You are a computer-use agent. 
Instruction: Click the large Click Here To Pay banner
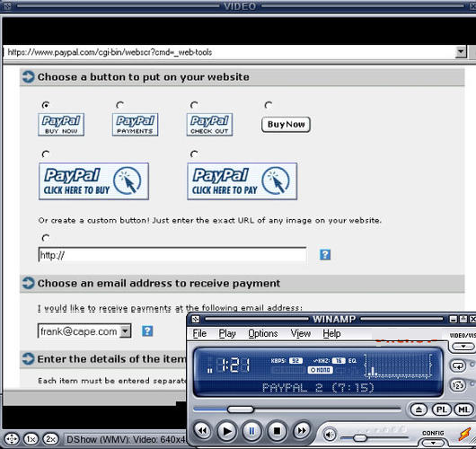pyautogui.click(x=242, y=181)
